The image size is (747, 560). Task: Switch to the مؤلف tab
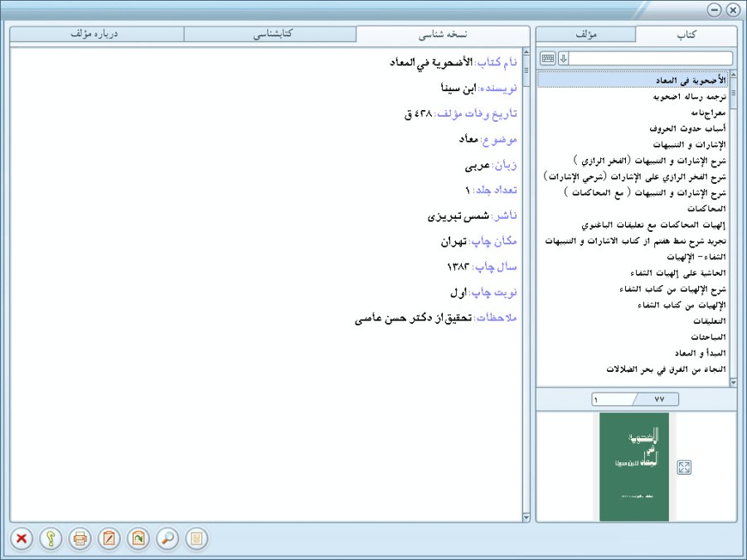pyautogui.click(x=586, y=34)
